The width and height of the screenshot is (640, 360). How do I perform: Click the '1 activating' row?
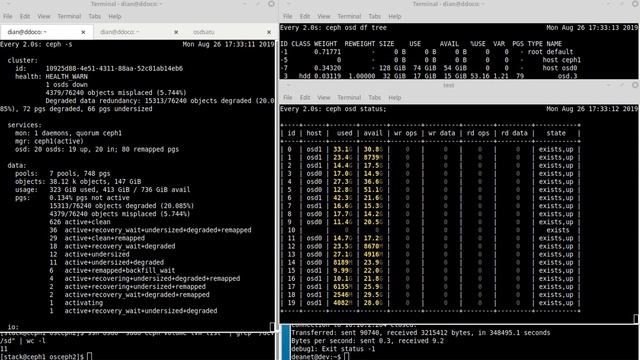pyautogui.click(x=76, y=303)
